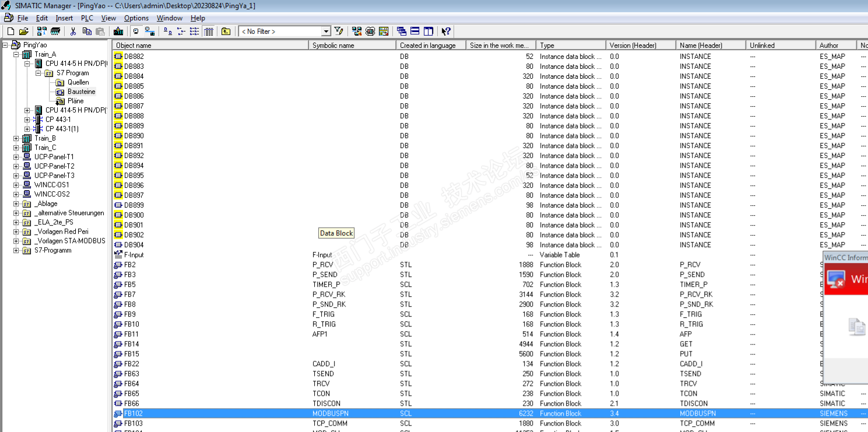Collapse the S7 Program tree node
Screen dimensions: 868x432
[x=38, y=73]
